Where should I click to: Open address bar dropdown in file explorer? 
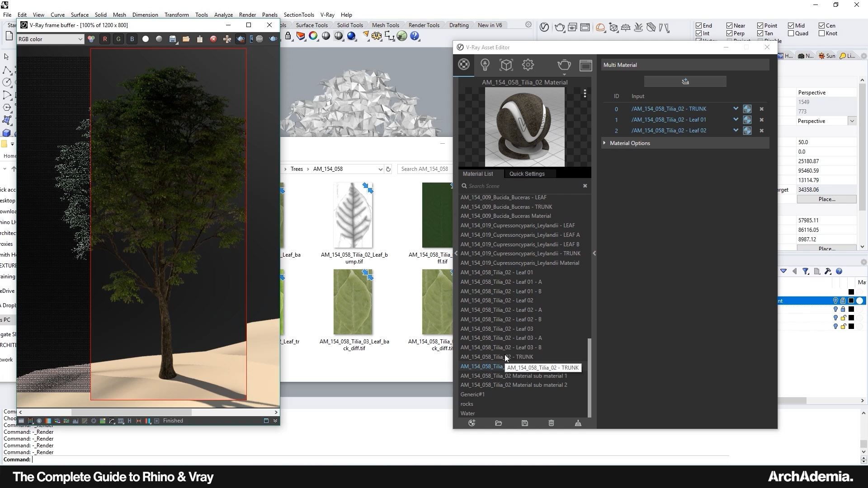[x=380, y=169]
